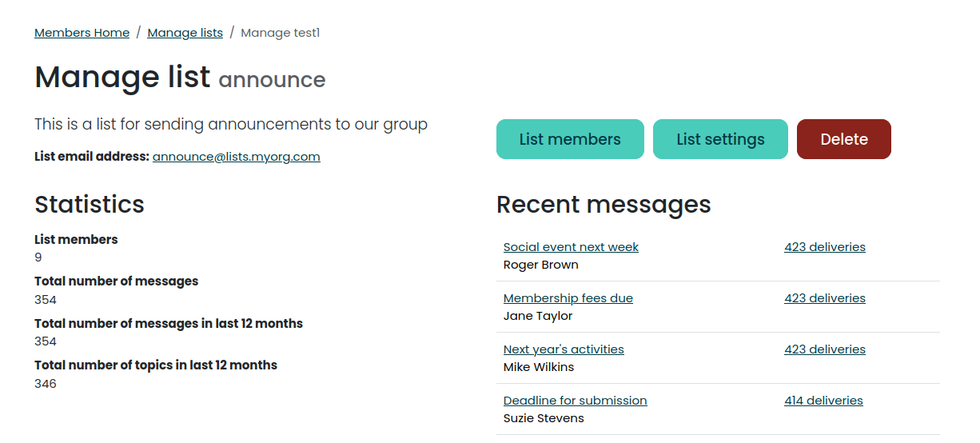
Task: View deliveries for Next year's activities
Action: coord(824,349)
